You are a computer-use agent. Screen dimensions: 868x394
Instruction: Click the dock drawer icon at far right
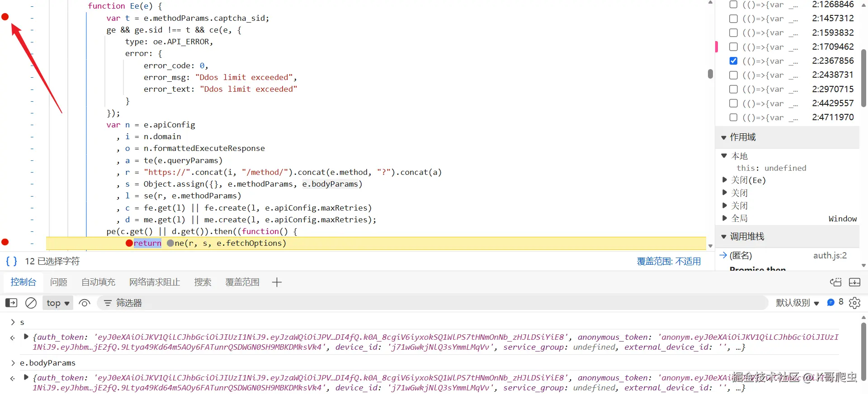pos(854,282)
